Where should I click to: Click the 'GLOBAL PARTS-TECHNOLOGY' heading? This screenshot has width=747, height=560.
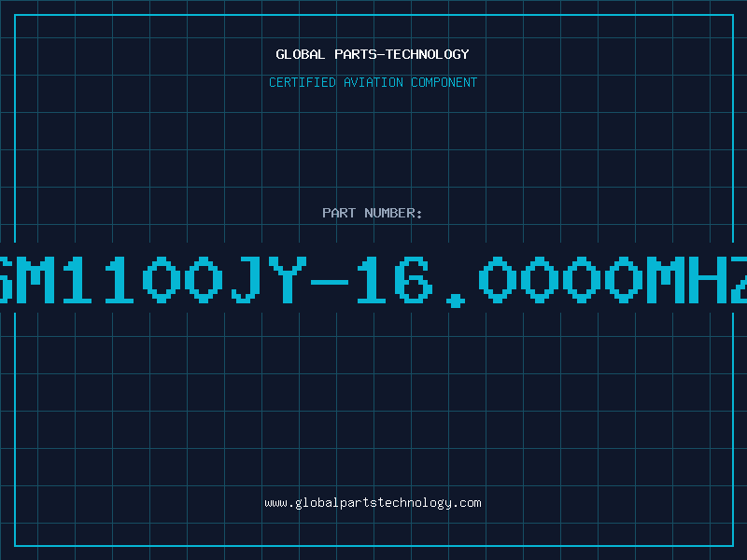[x=373, y=54]
